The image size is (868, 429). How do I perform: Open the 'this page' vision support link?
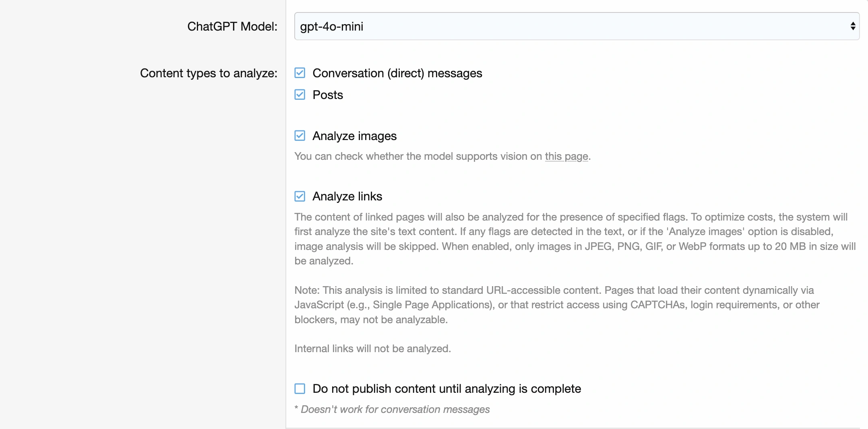point(566,156)
